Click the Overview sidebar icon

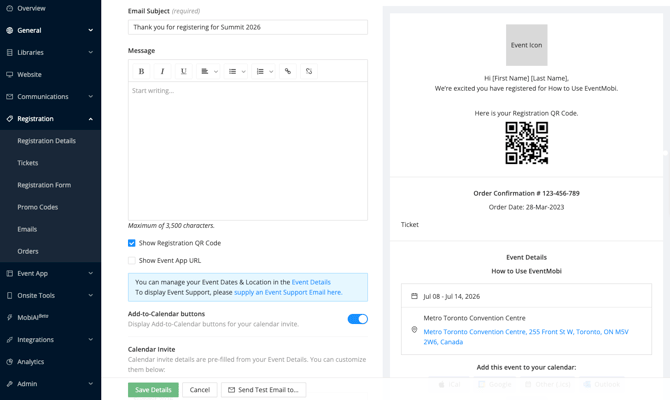(10, 8)
